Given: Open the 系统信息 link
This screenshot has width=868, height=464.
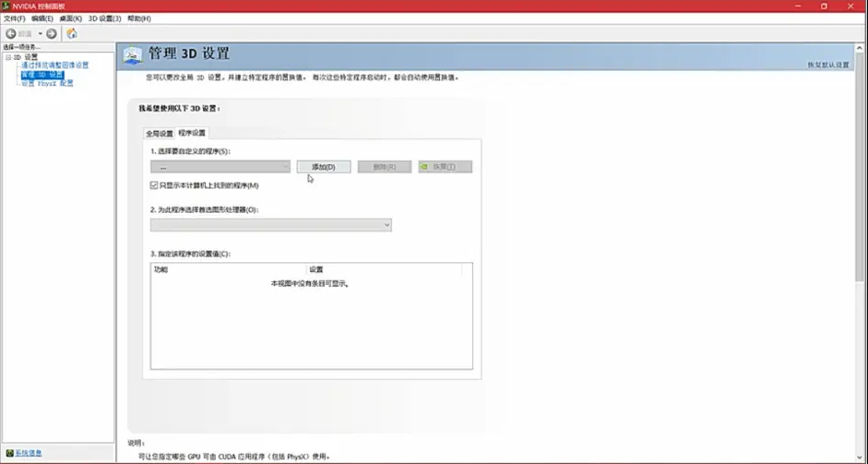Looking at the screenshot, I should [29, 453].
